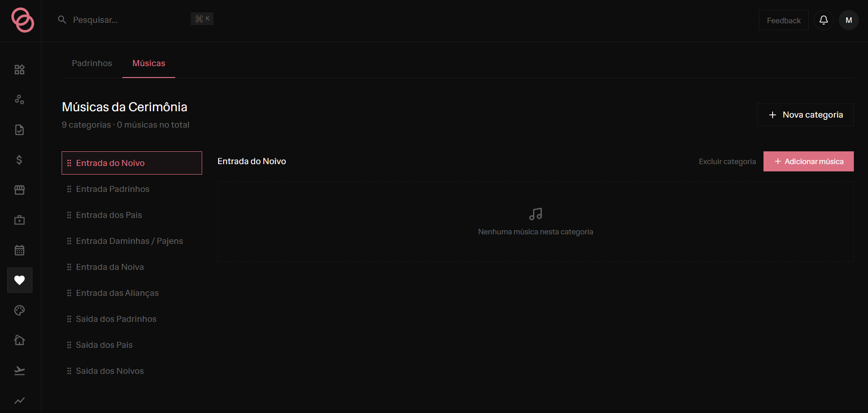
Task: Click the Músicas da Cerimônia heading
Action: [125, 107]
